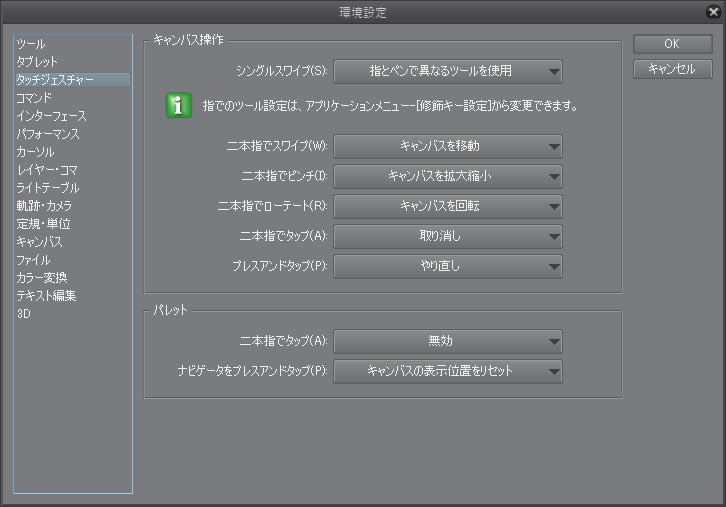The width and height of the screenshot is (726, 507).
Task: Open canvas 二本指でタップ(A) dropdown showing 取り消し
Action: point(448,237)
